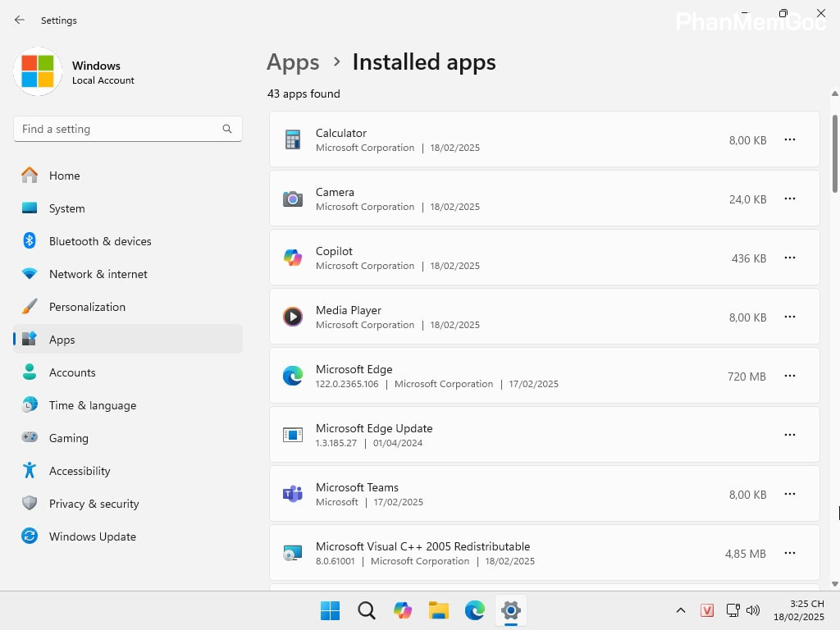Open the three-dot menu for Microsoft Teams
Image resolution: width=840 pixels, height=630 pixels.
point(789,494)
